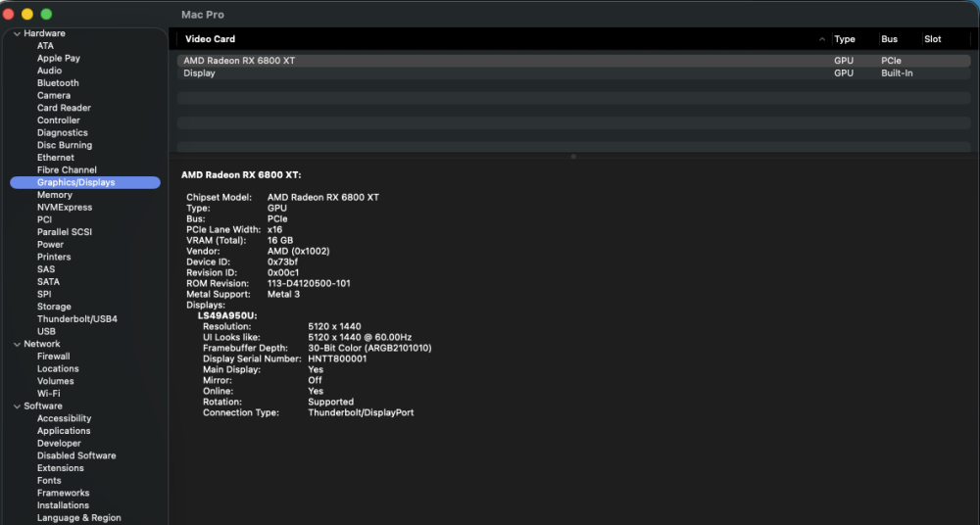The image size is (980, 525).
Task: Open Firewall under Network
Action: [53, 357]
